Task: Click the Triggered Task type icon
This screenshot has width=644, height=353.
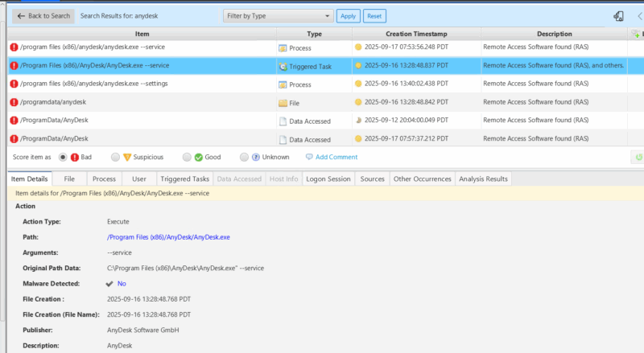Action: pyautogui.click(x=283, y=67)
